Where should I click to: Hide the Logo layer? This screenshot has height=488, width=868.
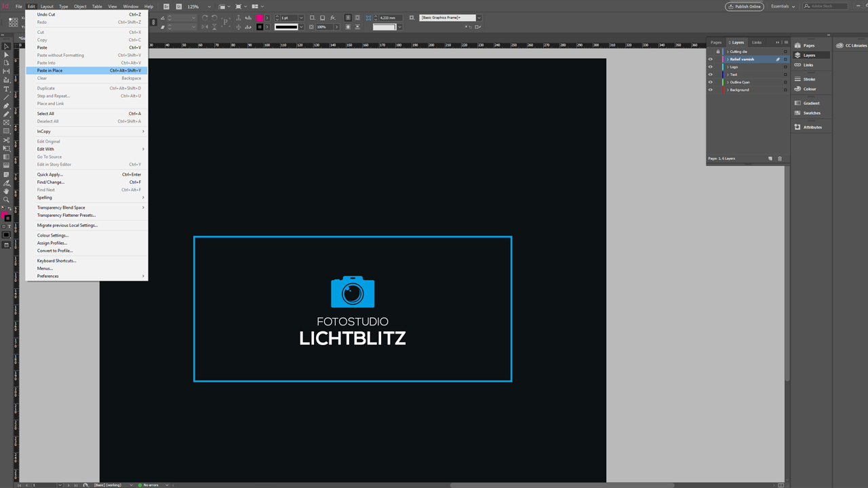coord(711,67)
